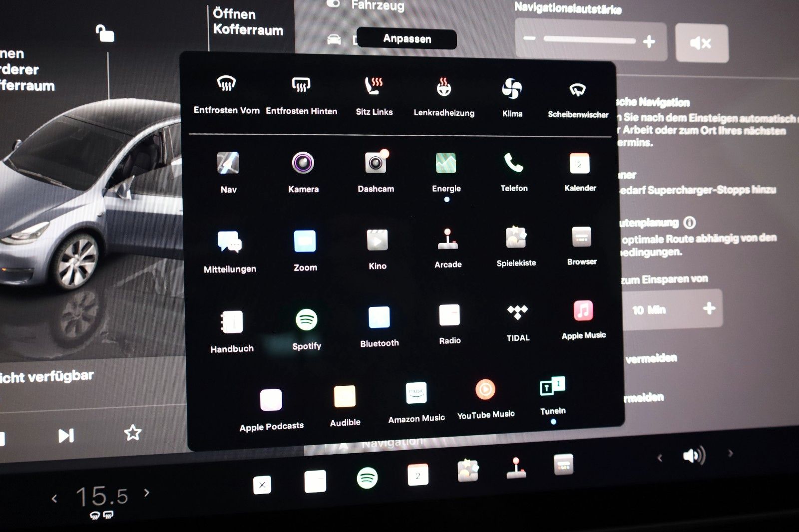Increase Navigationslautstärke with plus button
Viewport: 799px width, 532px height.
pos(649,41)
